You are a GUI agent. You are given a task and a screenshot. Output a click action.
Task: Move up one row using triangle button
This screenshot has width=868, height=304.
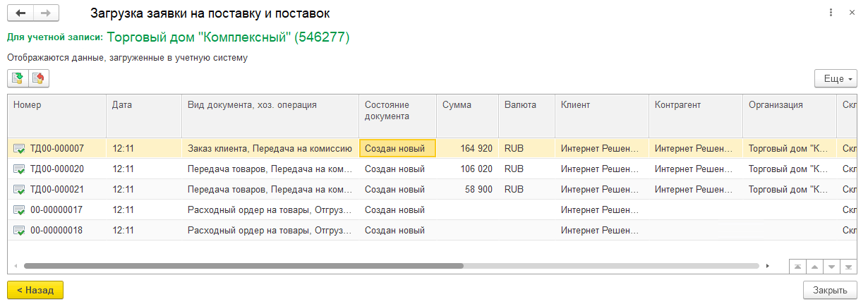coord(814,267)
